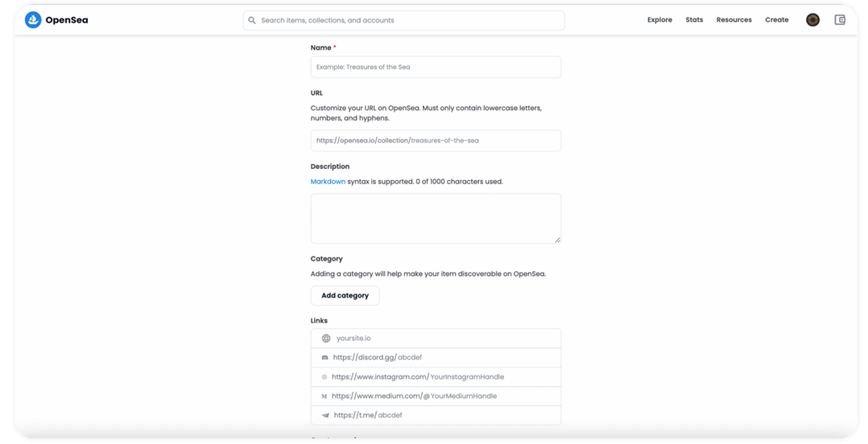Click the Discord icon in Links

325,358
